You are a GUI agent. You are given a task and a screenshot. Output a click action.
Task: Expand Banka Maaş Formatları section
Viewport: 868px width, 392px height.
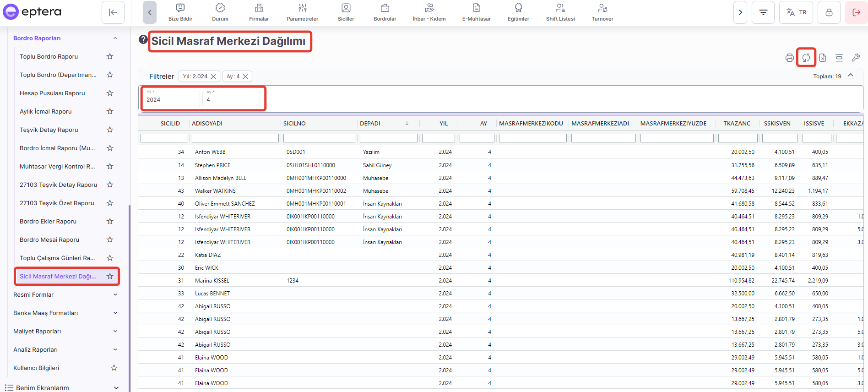click(115, 313)
